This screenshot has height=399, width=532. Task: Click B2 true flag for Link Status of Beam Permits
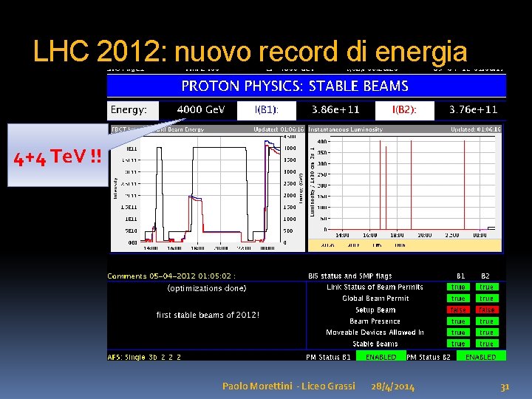[487, 287]
